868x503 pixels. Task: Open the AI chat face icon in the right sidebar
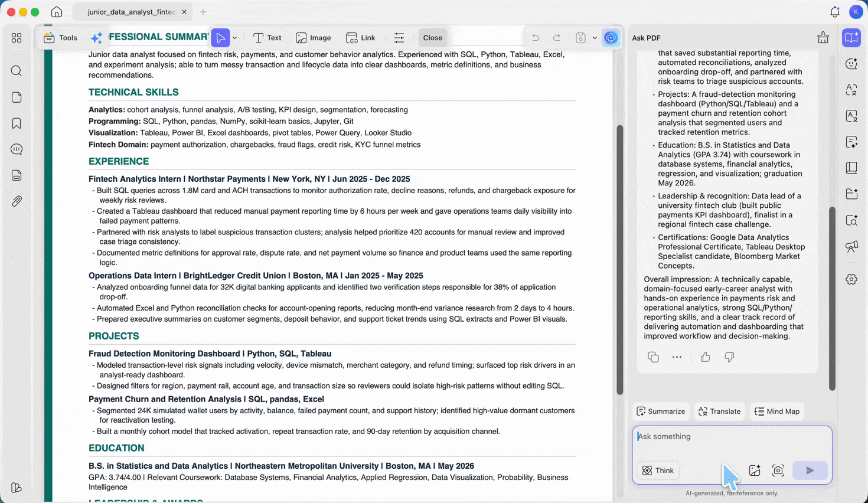[x=851, y=64]
